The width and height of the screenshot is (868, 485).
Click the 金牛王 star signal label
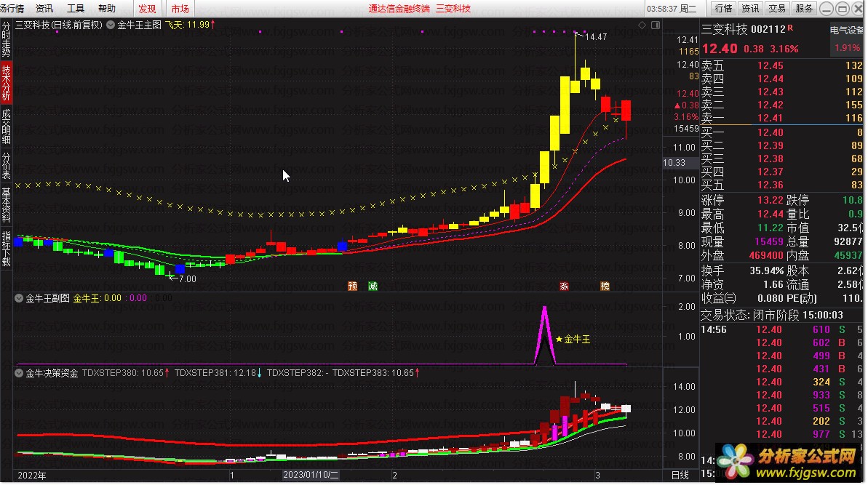tap(573, 339)
